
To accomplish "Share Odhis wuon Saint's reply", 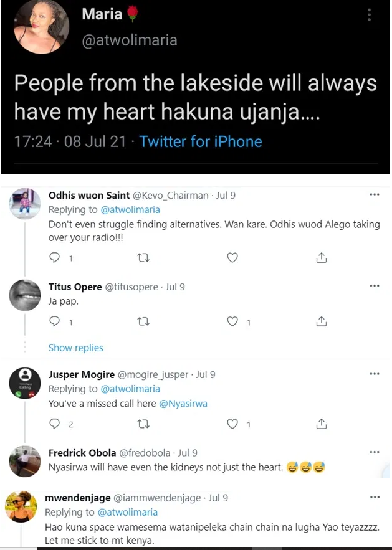I will (x=322, y=257).
